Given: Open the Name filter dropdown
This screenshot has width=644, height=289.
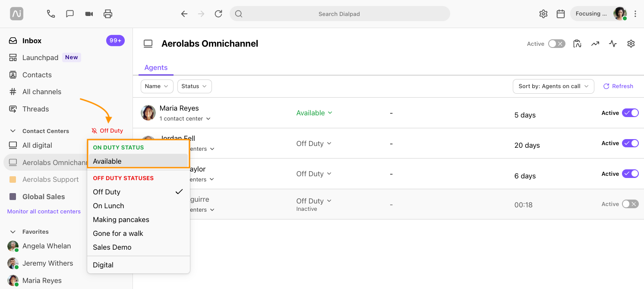Looking at the screenshot, I should pos(157,86).
